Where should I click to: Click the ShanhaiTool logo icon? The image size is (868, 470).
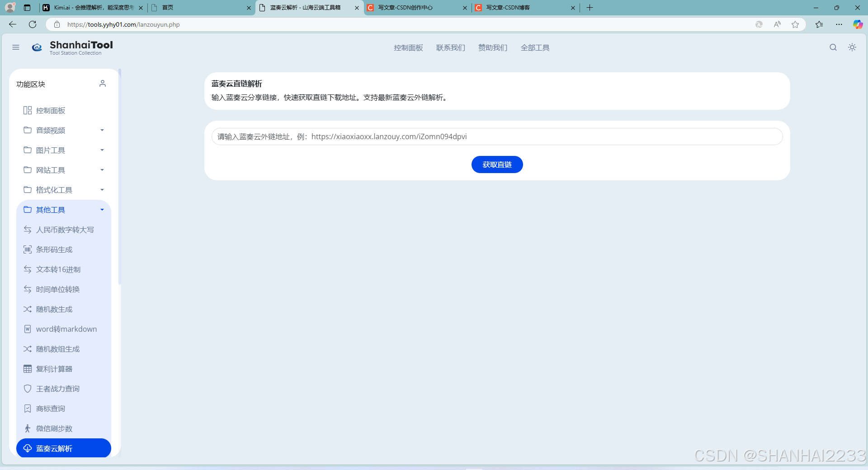point(37,47)
